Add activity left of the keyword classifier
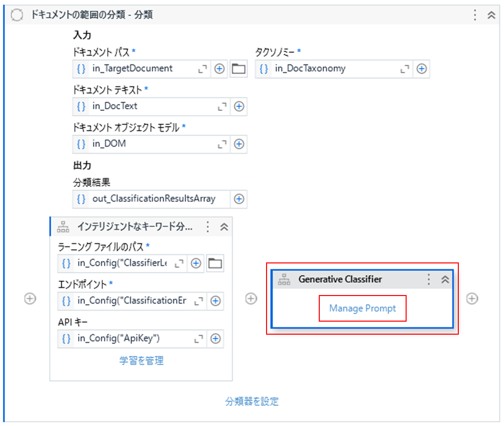The image size is (504, 426). [30, 299]
